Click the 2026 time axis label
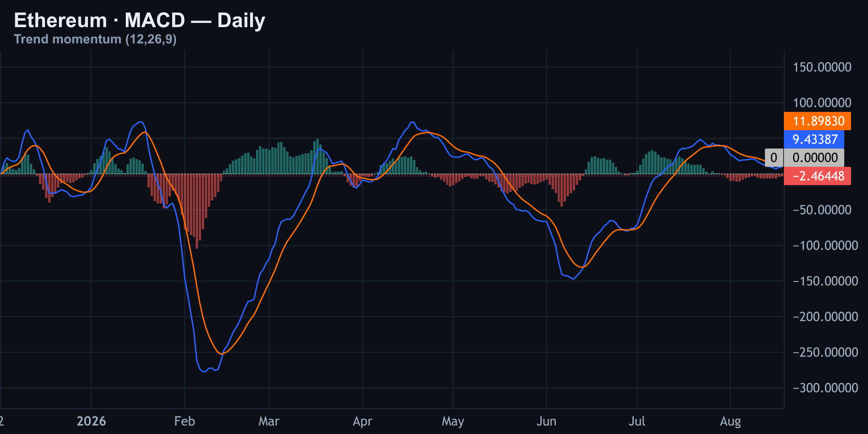Screen dimensions: 868x434 pos(91,421)
